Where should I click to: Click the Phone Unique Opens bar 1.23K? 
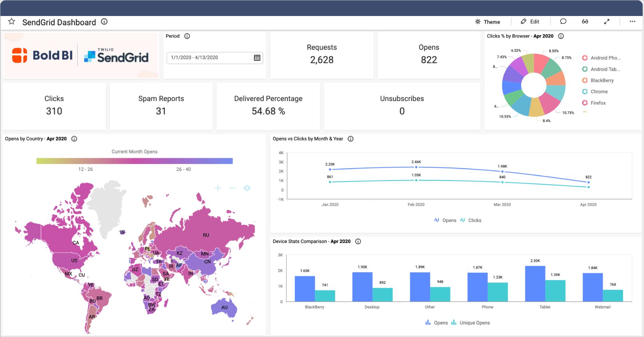click(498, 292)
